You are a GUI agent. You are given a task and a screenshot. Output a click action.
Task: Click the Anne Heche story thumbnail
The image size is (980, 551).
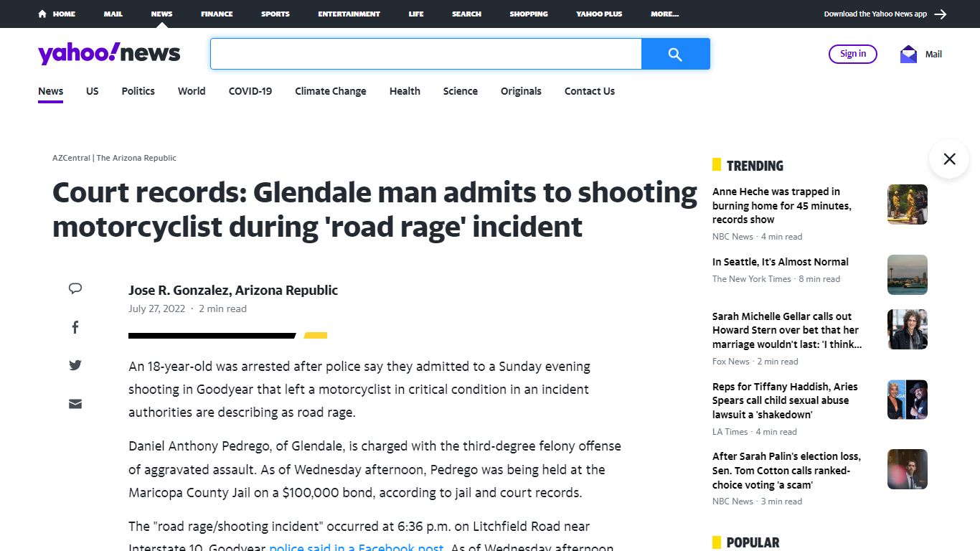point(908,204)
